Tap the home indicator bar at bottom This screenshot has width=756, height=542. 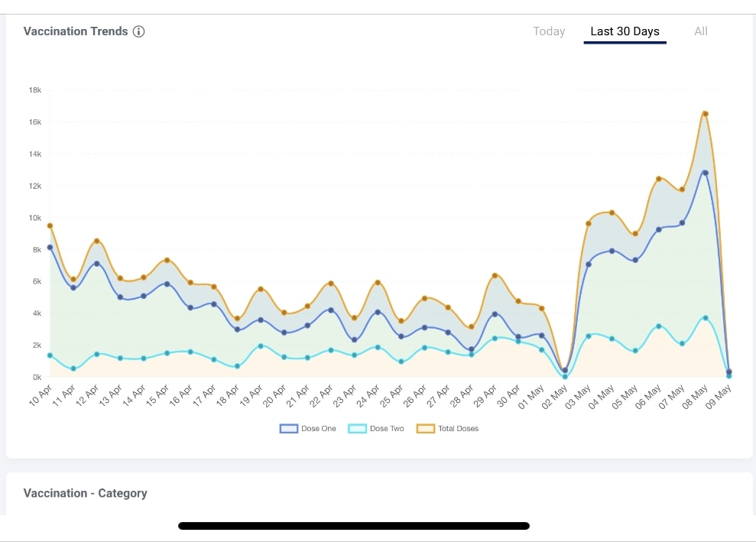(353, 526)
